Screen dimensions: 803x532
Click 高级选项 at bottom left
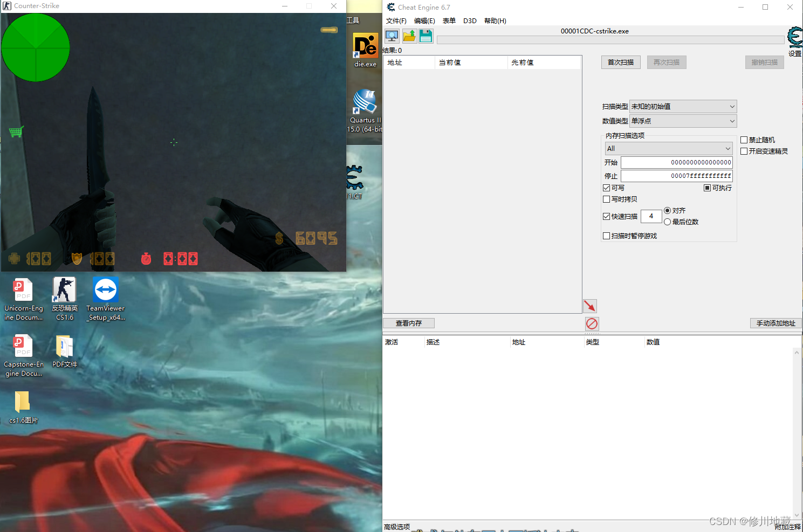(x=397, y=527)
